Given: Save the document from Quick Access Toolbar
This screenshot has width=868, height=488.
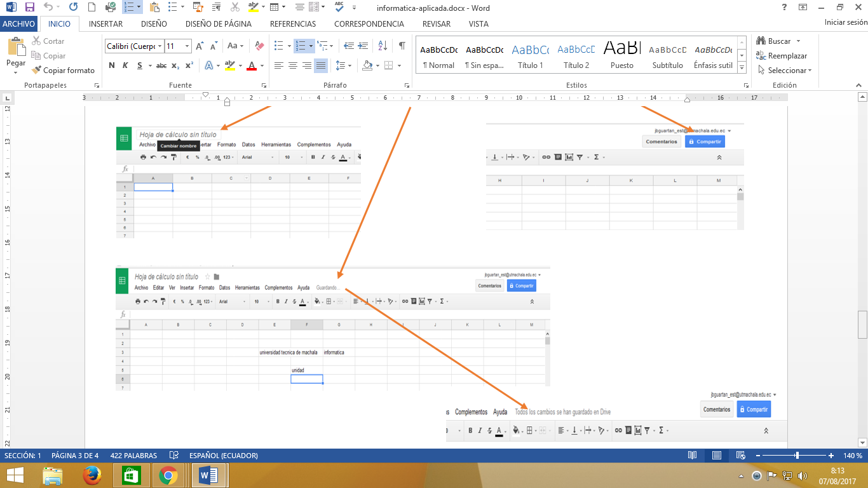Looking at the screenshot, I should (30, 8).
